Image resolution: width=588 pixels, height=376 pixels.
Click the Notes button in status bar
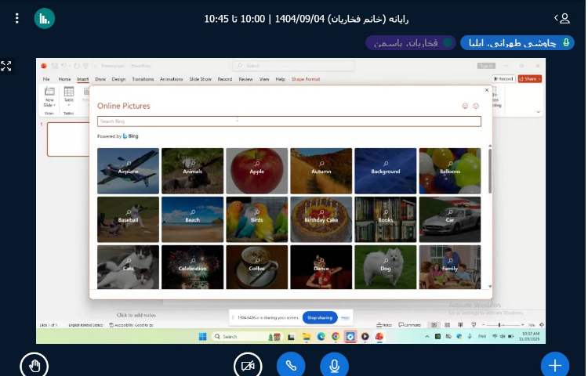(384, 325)
